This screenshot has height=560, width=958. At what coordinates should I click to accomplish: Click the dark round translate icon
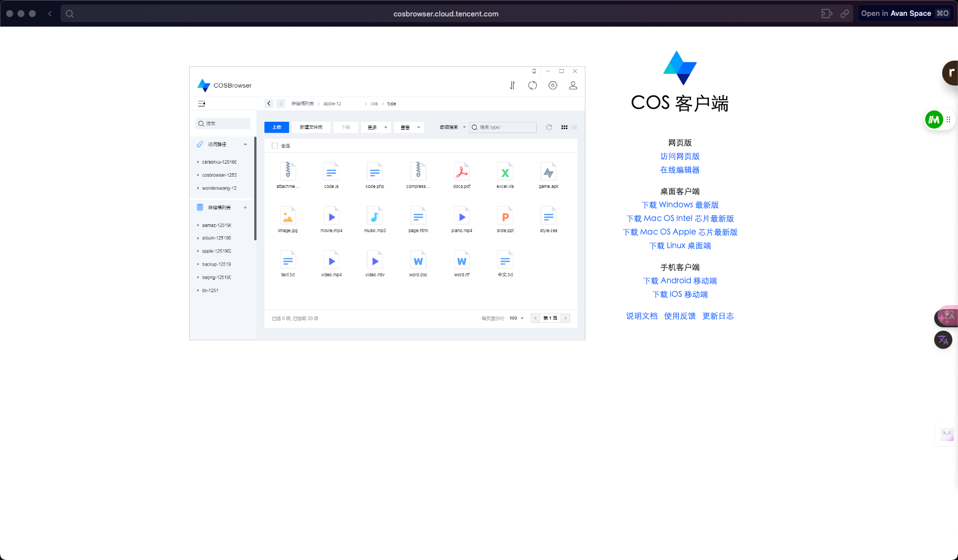[943, 340]
